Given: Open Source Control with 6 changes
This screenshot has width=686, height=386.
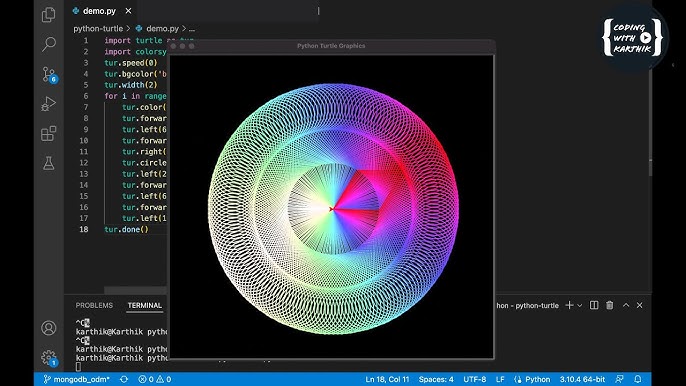Looking at the screenshot, I should tap(49, 74).
